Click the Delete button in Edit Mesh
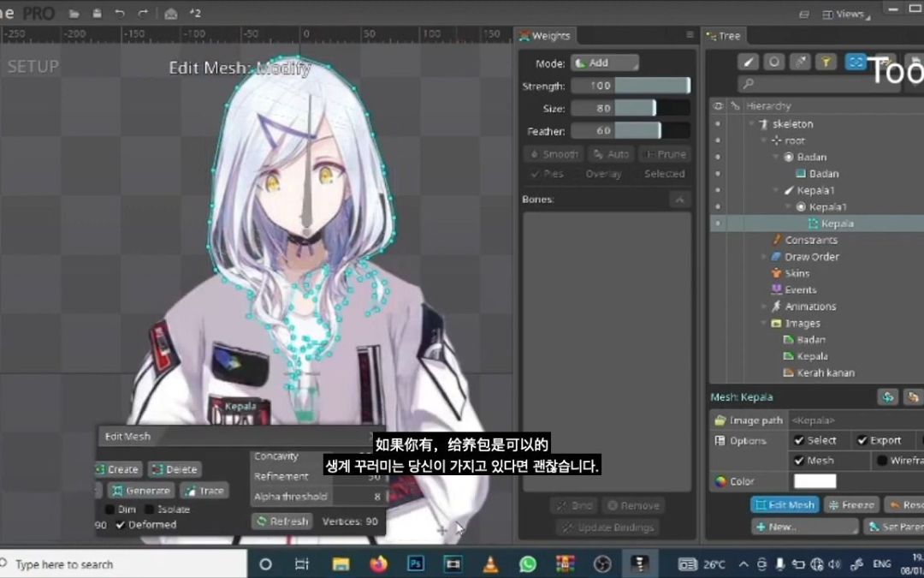The image size is (924, 578). [x=175, y=469]
